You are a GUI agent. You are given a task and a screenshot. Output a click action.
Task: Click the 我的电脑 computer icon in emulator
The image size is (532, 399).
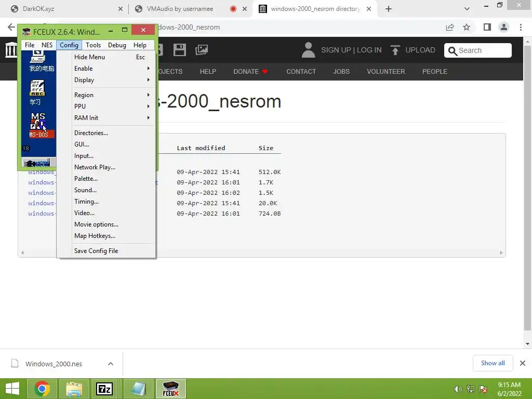(x=41, y=61)
